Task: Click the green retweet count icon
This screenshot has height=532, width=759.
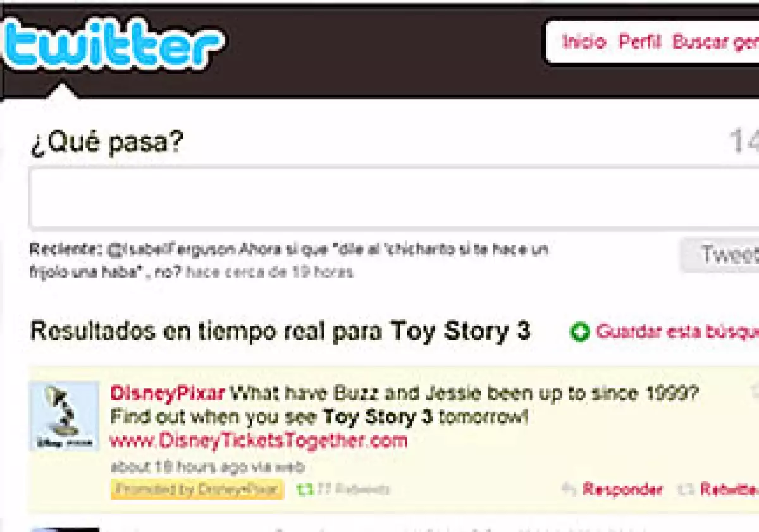Action: [305, 489]
